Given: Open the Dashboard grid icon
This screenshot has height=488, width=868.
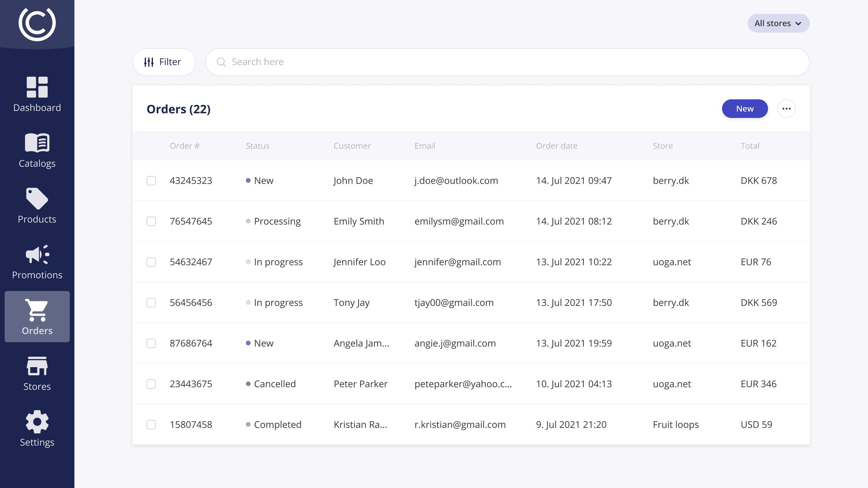Looking at the screenshot, I should [37, 87].
